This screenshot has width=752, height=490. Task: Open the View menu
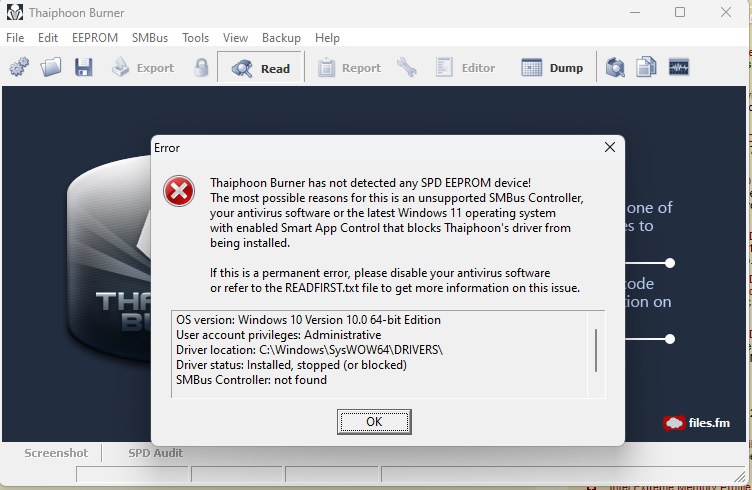pos(235,38)
